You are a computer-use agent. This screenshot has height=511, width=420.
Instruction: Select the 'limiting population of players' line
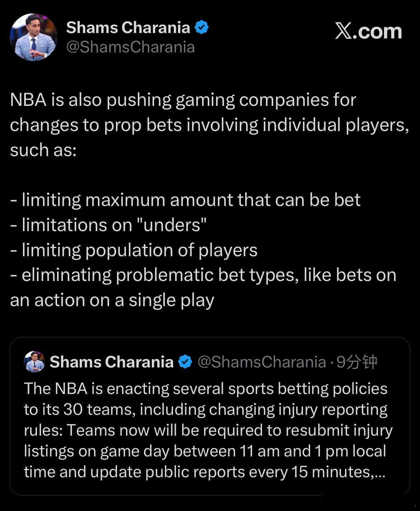point(134,250)
